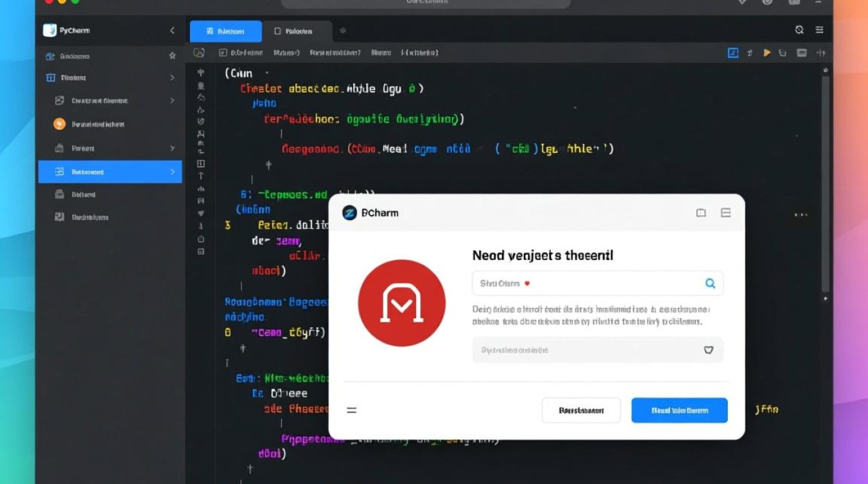Click the three-line icon at dialog bottom-left

point(352,410)
